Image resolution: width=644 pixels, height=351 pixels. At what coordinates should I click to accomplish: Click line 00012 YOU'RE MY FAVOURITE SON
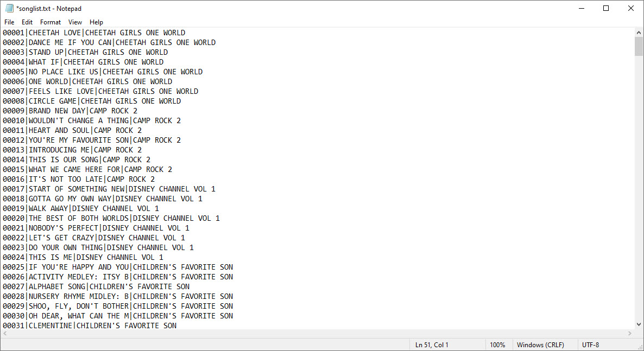[x=92, y=140]
